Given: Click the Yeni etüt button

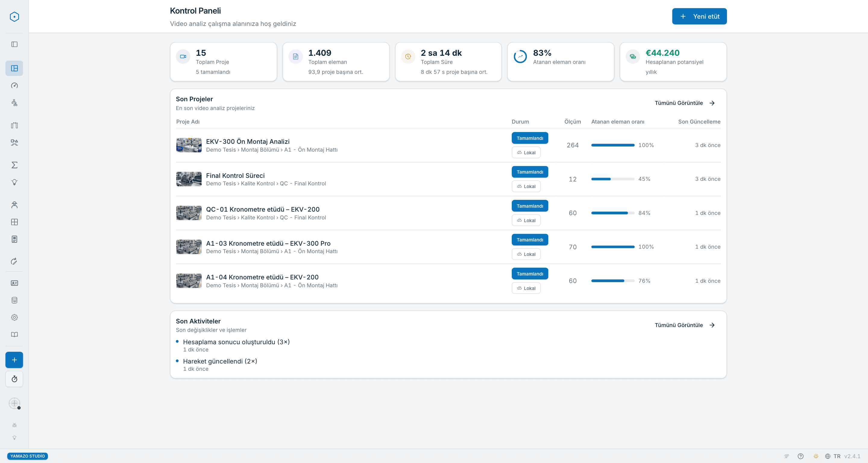Looking at the screenshot, I should (x=699, y=16).
